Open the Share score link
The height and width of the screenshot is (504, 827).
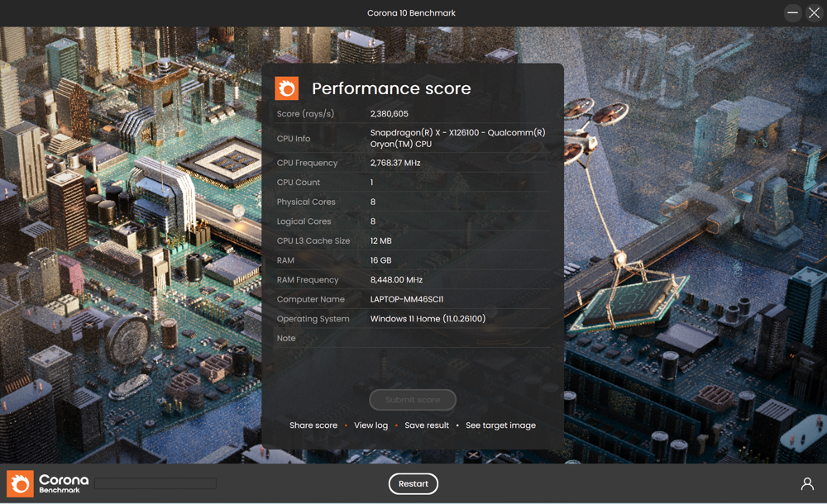coord(313,425)
